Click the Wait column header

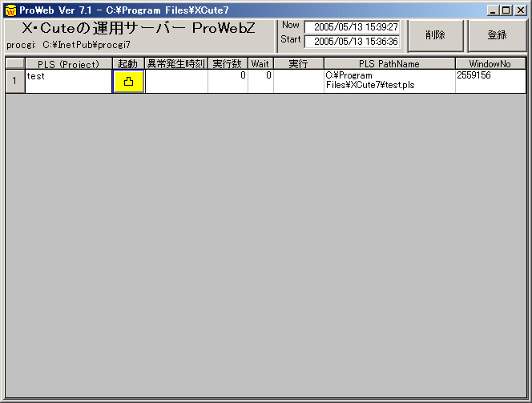(260, 64)
